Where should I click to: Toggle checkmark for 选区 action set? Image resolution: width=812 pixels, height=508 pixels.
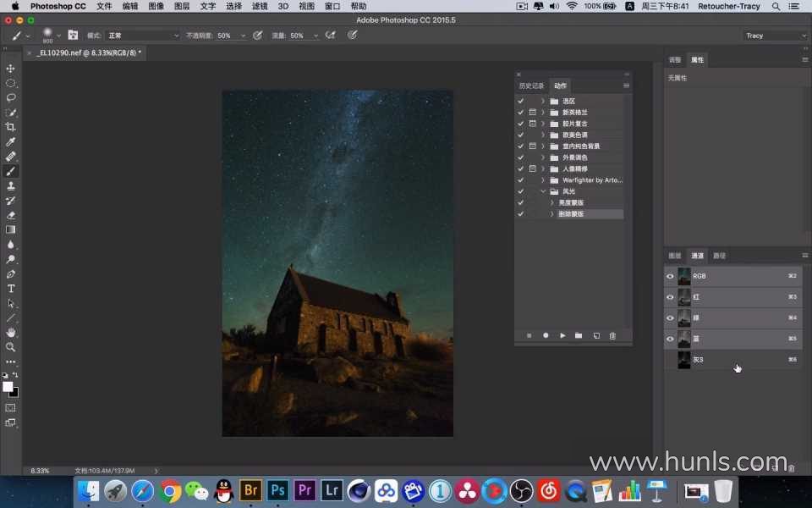point(520,101)
